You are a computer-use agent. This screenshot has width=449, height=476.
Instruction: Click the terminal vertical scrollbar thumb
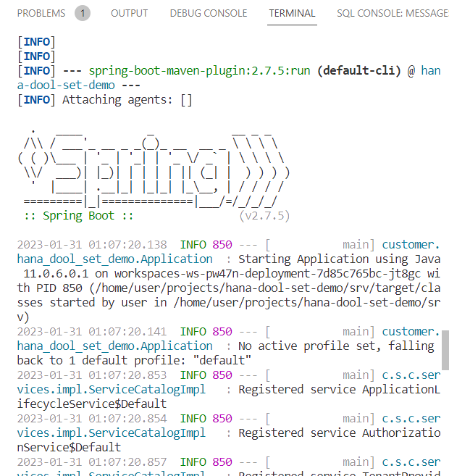[445, 350]
